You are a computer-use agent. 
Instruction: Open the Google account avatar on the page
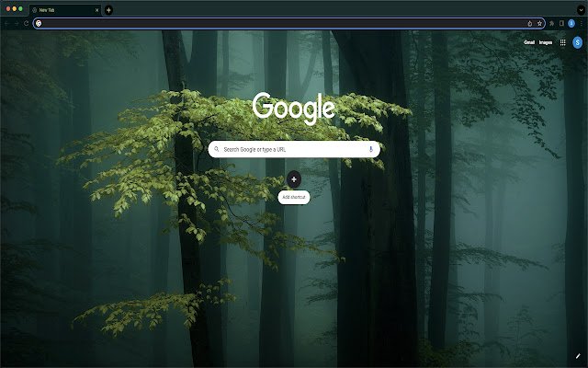pos(578,42)
